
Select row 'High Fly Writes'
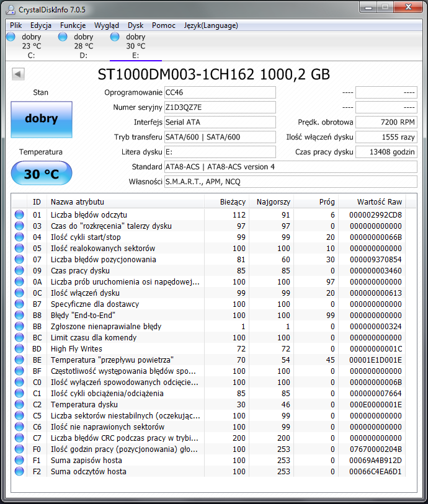click(208, 349)
